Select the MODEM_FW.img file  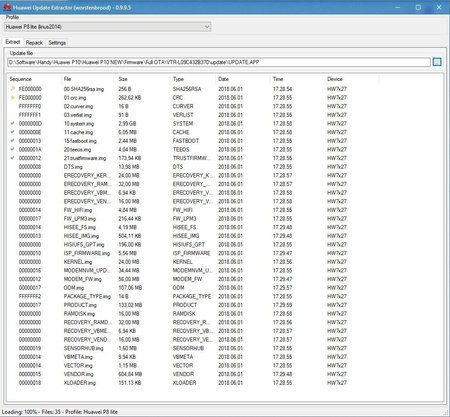pyautogui.click(x=83, y=280)
